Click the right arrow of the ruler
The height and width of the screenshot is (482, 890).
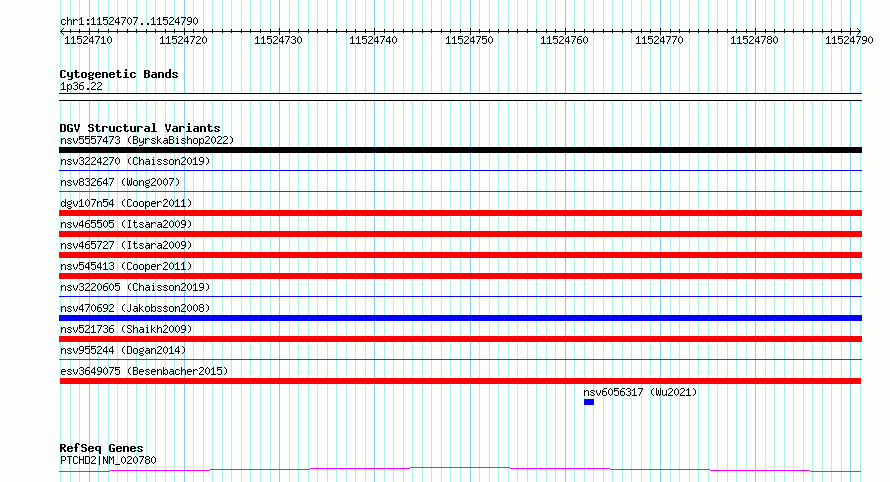(x=858, y=31)
